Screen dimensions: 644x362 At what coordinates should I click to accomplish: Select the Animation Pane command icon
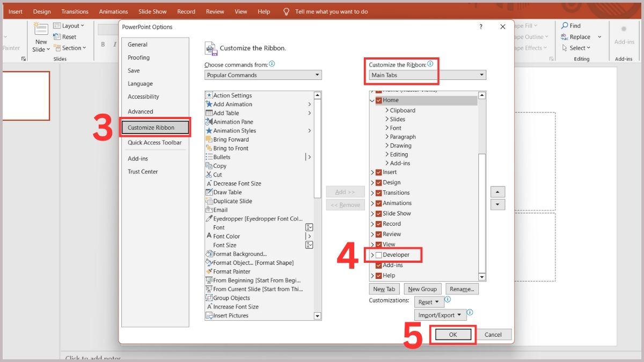tap(209, 122)
